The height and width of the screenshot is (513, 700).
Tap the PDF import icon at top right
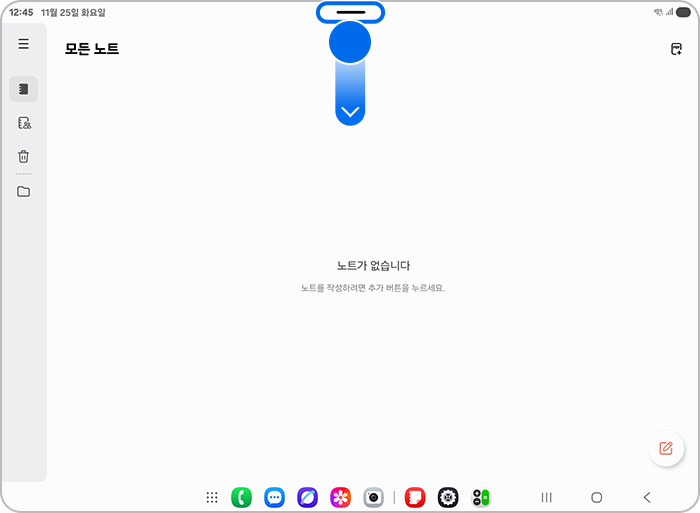(676, 49)
